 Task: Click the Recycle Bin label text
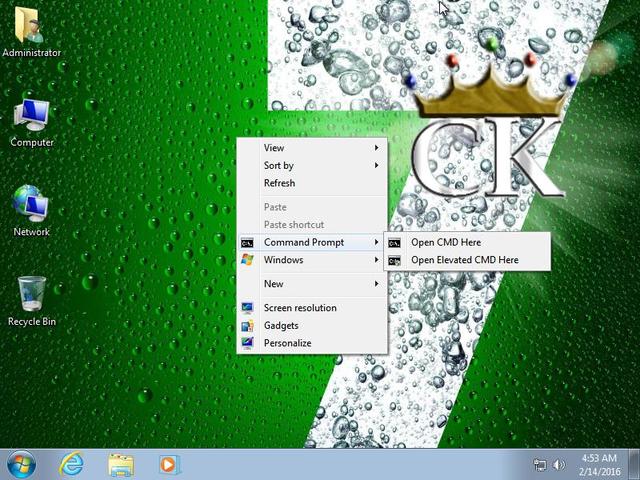pos(32,322)
